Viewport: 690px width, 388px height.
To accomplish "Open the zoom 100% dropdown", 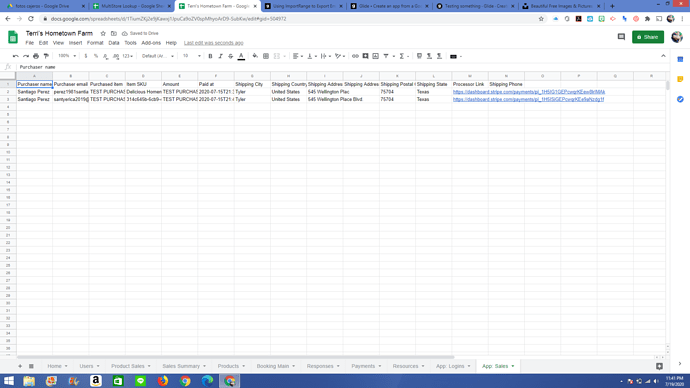I will click(67, 56).
